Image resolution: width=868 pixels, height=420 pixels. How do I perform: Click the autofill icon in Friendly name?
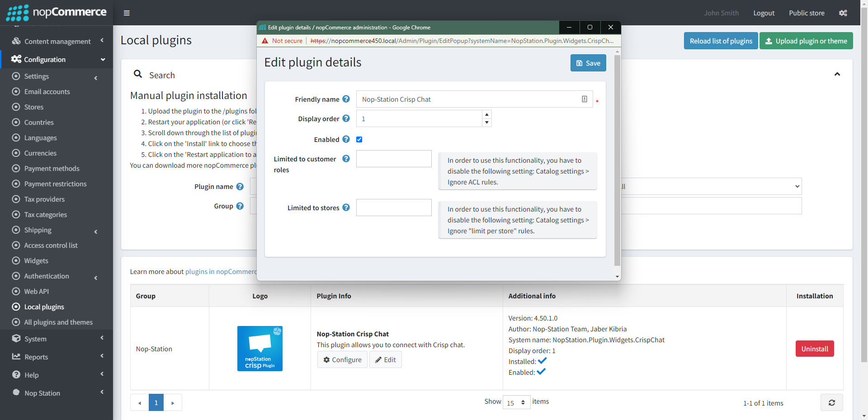585,99
